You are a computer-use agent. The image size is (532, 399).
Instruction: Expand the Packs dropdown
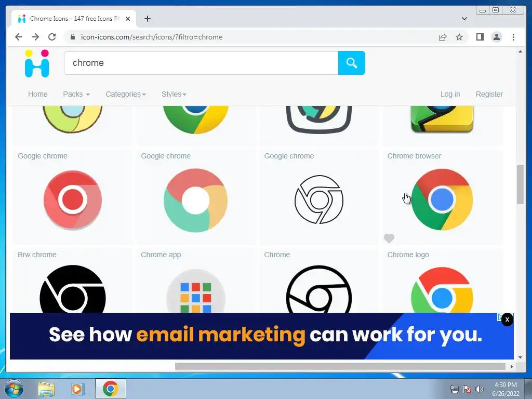pyautogui.click(x=76, y=94)
